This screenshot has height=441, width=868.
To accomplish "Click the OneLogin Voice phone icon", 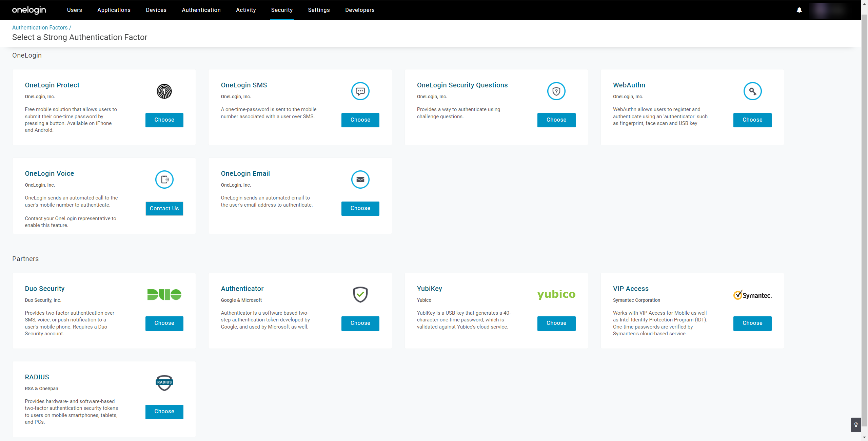I will click(x=164, y=180).
